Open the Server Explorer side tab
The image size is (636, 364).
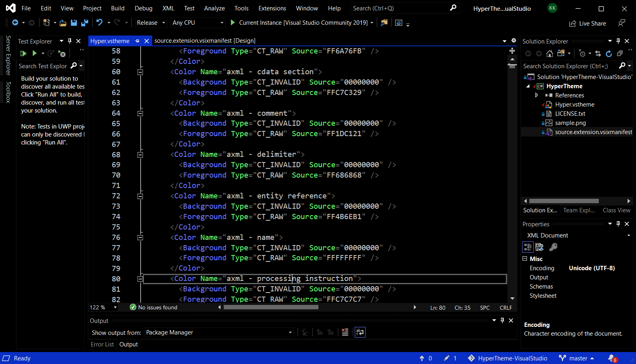pos(8,55)
